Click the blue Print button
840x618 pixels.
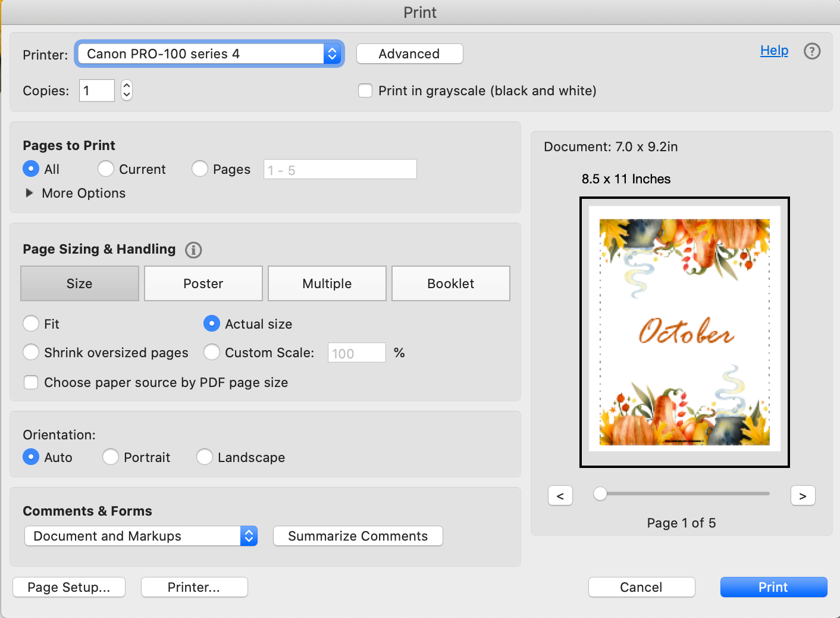(773, 587)
